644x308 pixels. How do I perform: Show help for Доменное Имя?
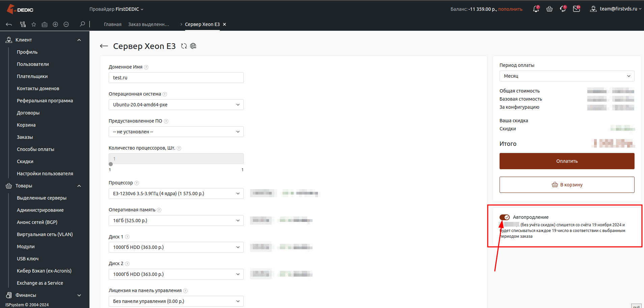(x=146, y=67)
